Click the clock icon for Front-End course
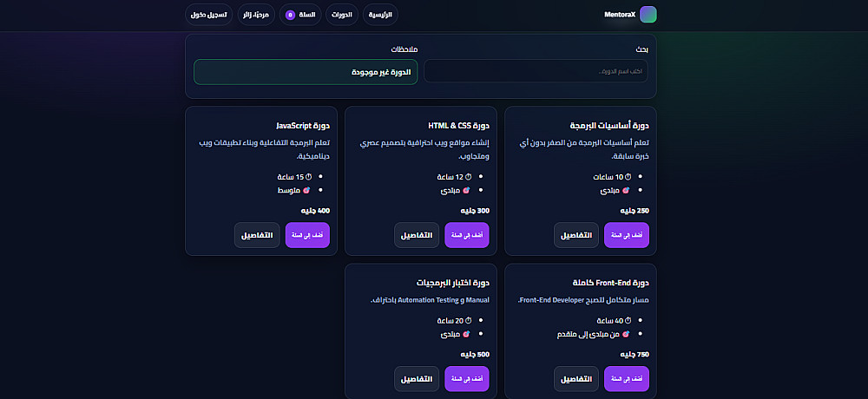 pyautogui.click(x=628, y=320)
